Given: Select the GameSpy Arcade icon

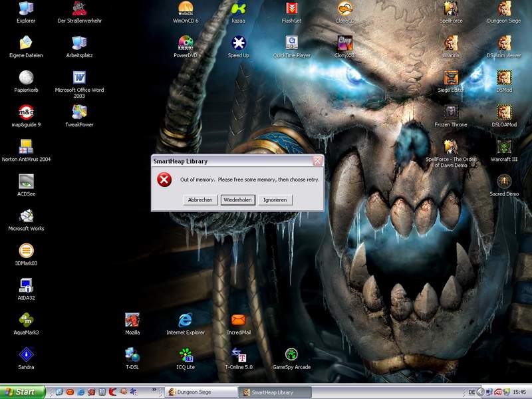Looking at the screenshot, I should [x=291, y=354].
